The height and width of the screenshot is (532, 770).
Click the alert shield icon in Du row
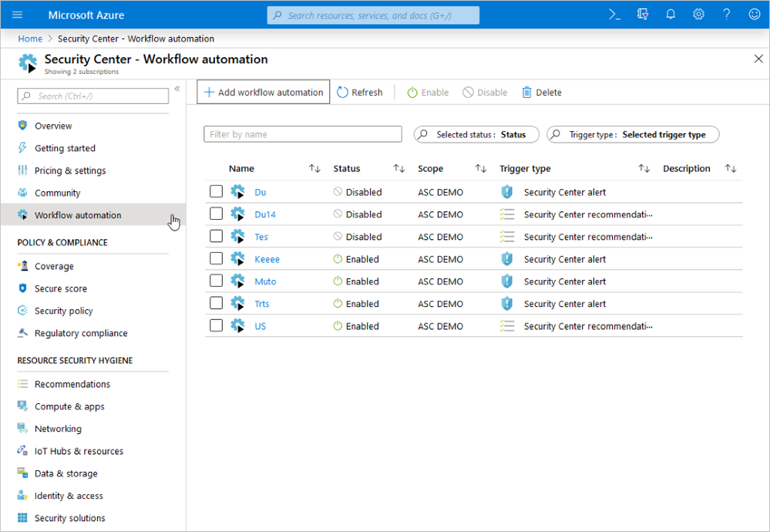pyautogui.click(x=507, y=192)
